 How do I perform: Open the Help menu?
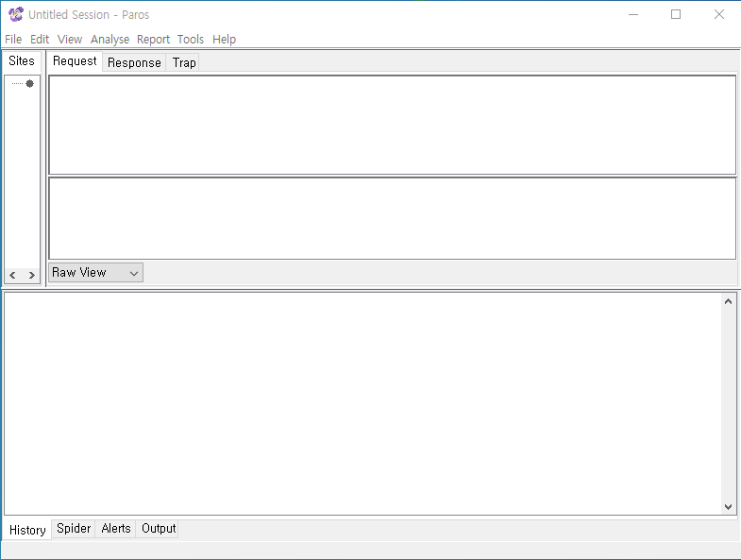224,40
